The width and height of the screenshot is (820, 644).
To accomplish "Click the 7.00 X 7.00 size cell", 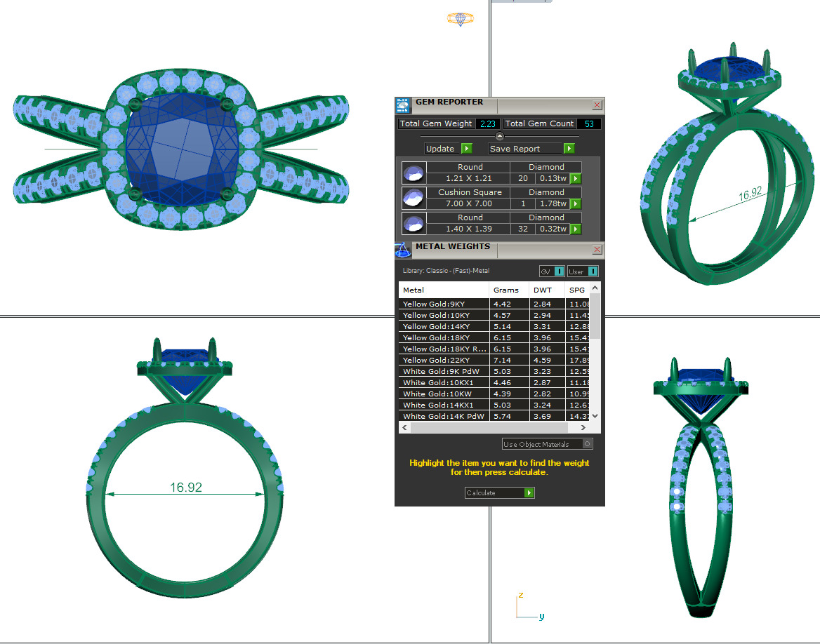I will coord(468,203).
